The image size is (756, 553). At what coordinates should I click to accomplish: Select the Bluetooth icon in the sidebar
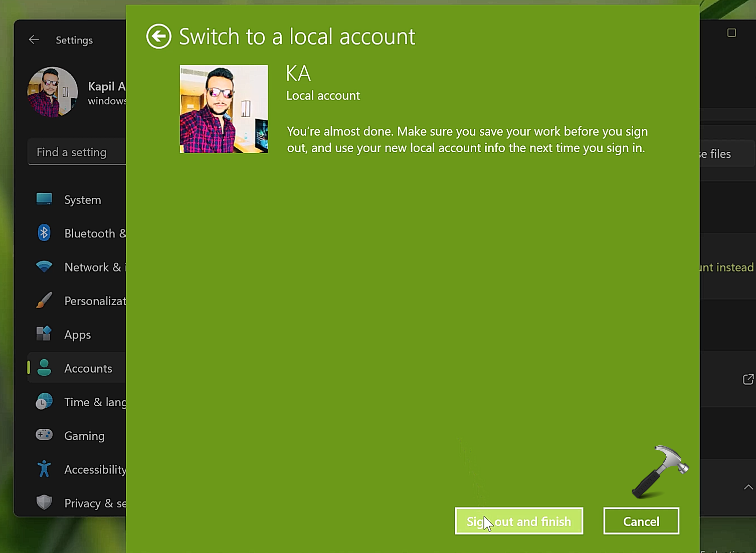point(44,233)
